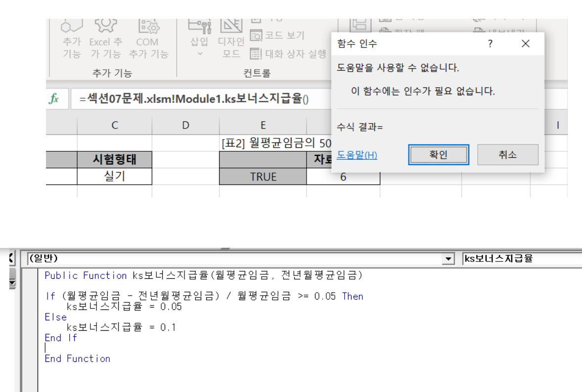Open the 도움말(H) link

pyautogui.click(x=357, y=155)
